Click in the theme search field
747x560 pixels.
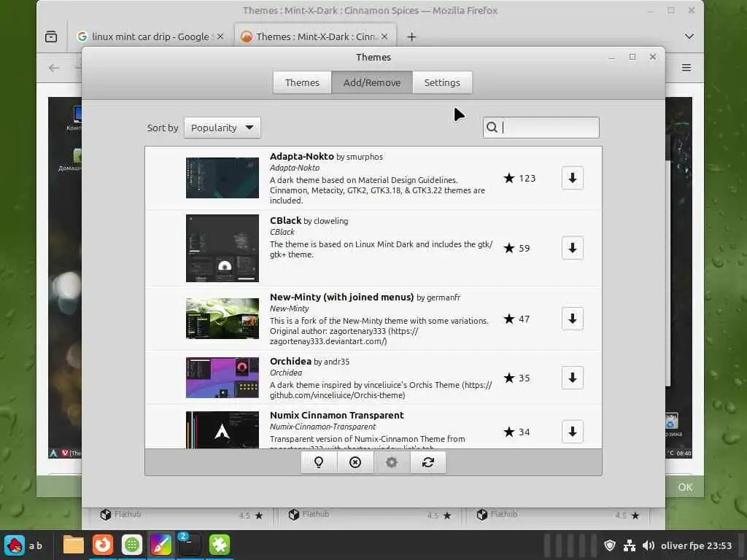pos(541,127)
